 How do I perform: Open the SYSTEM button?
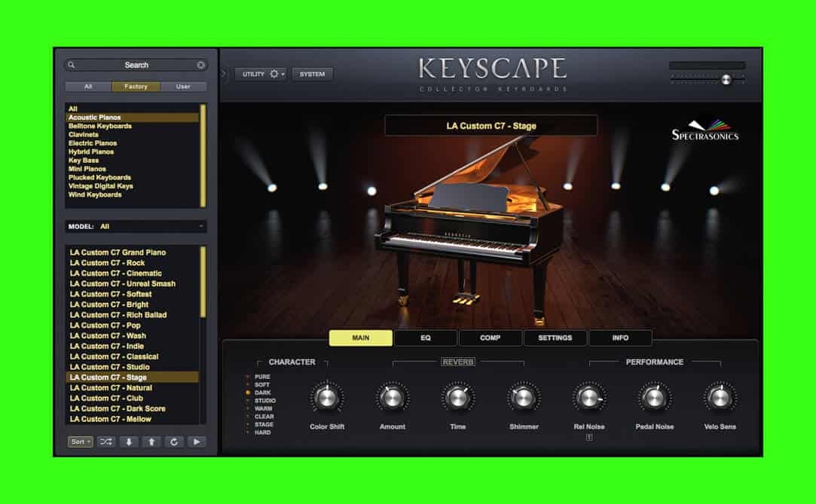[312, 74]
